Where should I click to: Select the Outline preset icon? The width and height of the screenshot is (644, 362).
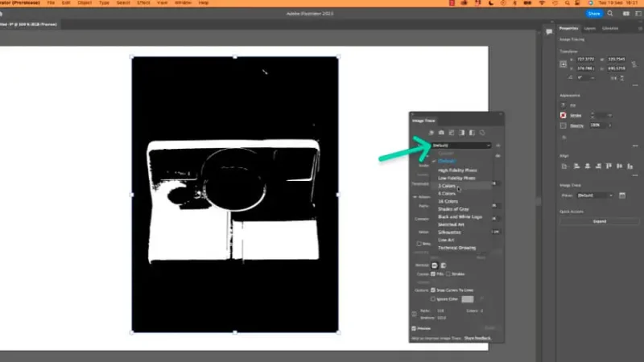tap(482, 133)
